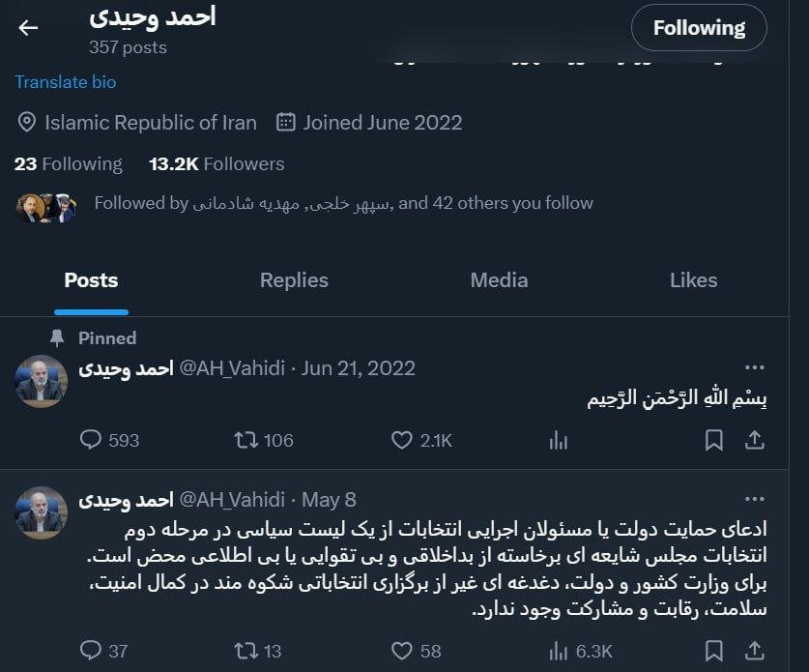Reply to the pinned post
The image size is (809, 672).
(91, 440)
